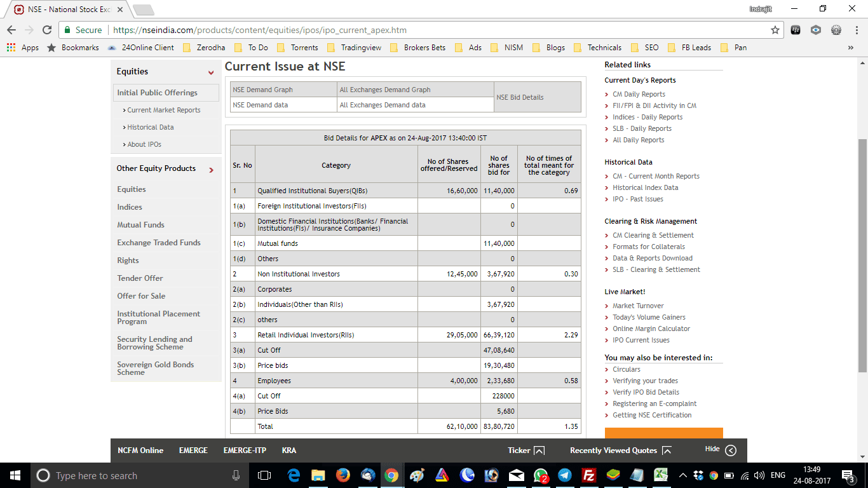Open the gear-shaped extension icon
Image resolution: width=868 pixels, height=488 pixels.
pyautogui.click(x=836, y=30)
